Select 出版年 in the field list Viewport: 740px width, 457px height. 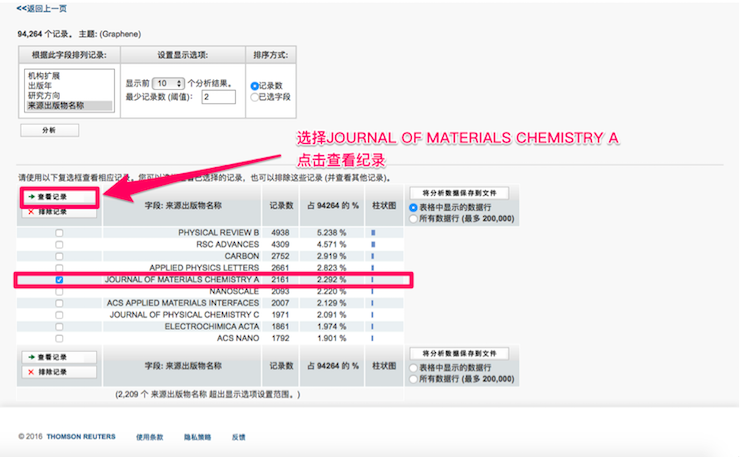[x=41, y=85]
